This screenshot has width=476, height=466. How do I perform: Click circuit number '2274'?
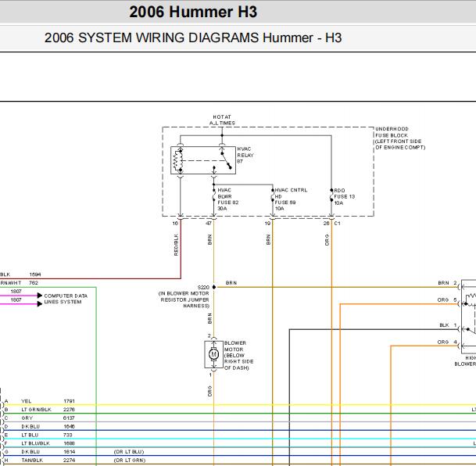point(69,461)
